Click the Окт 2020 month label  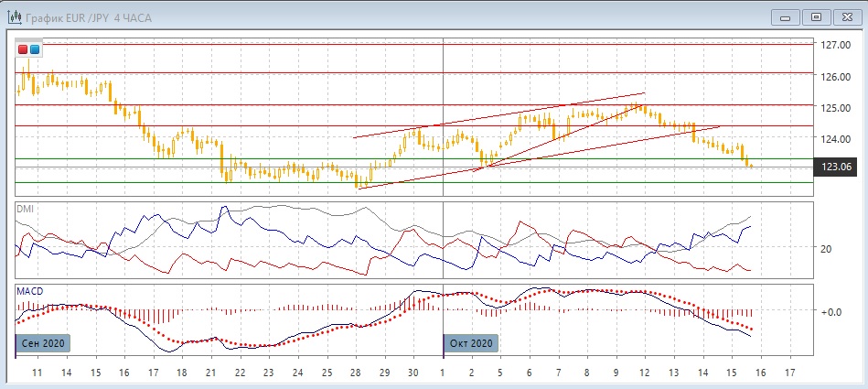coord(471,343)
